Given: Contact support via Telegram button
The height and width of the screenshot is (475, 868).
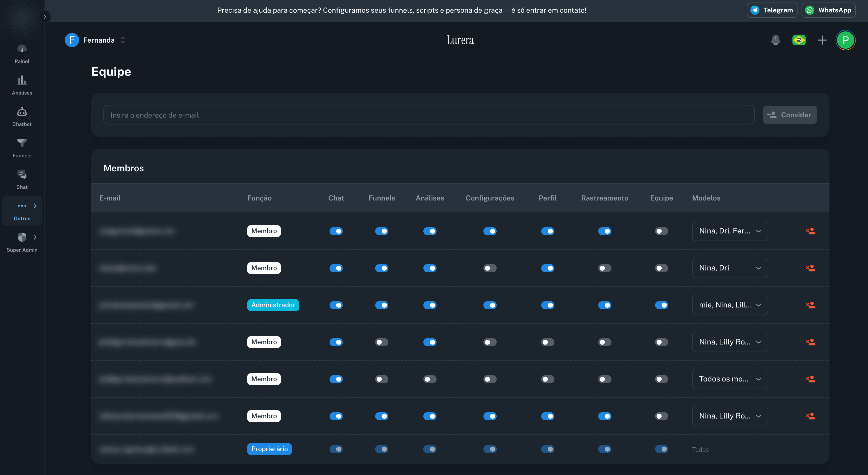Looking at the screenshot, I should (772, 10).
